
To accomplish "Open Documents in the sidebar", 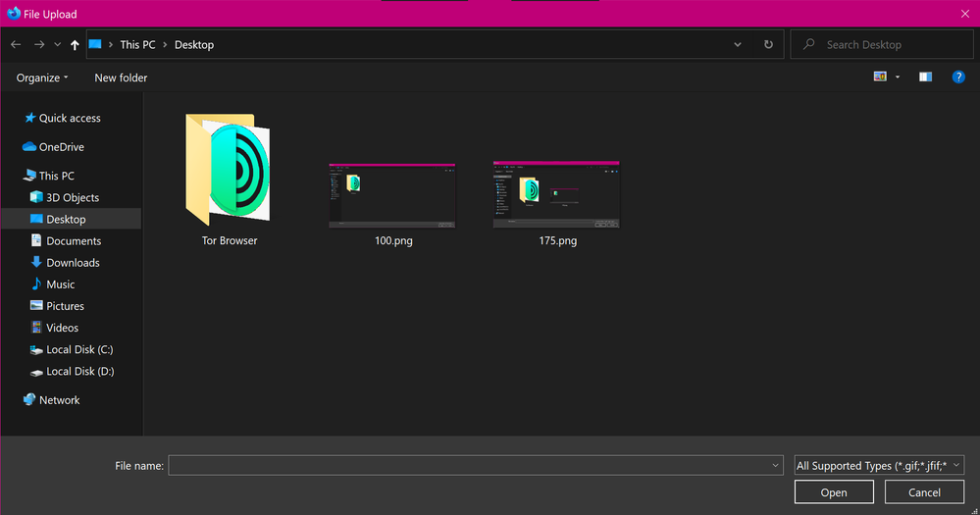I will point(74,240).
